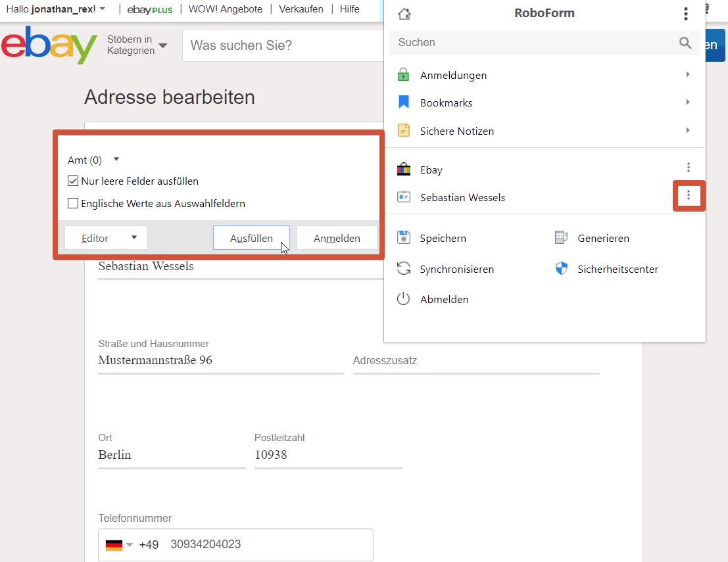This screenshot has height=562, width=728.
Task: Open the Hilfe link
Action: [x=349, y=9]
